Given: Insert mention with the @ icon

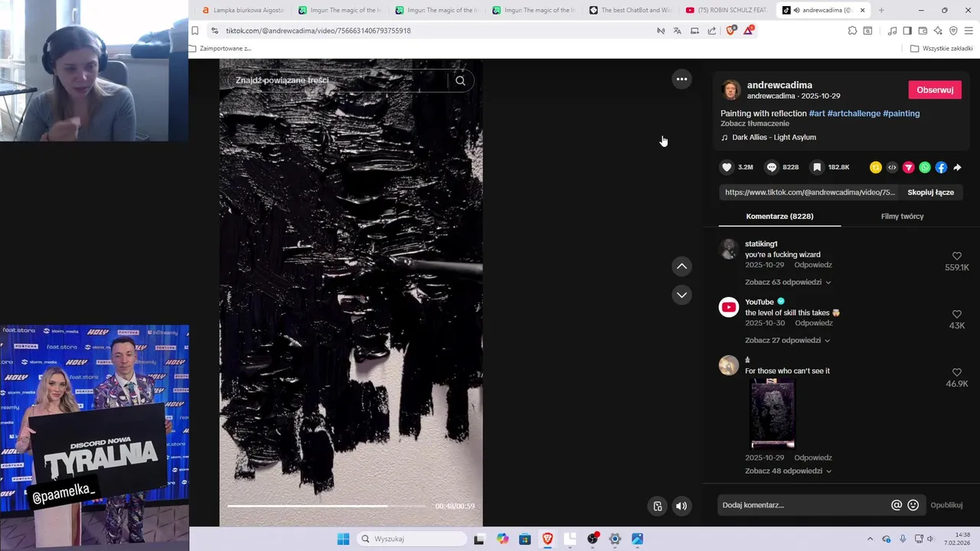Looking at the screenshot, I should tap(897, 505).
